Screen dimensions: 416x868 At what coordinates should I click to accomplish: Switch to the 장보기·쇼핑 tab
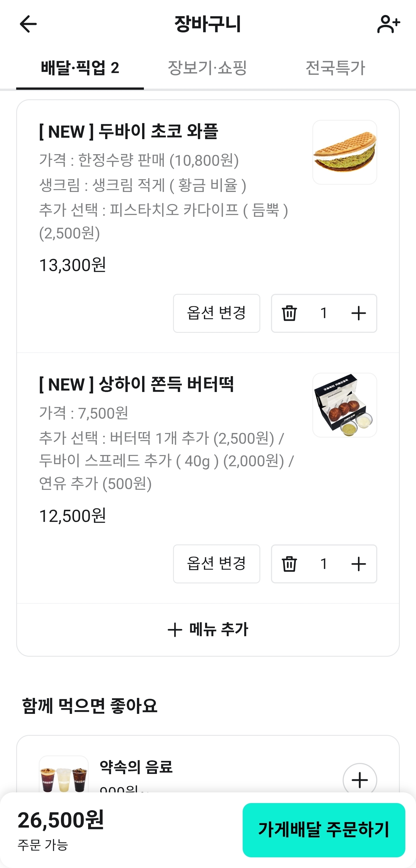[207, 68]
